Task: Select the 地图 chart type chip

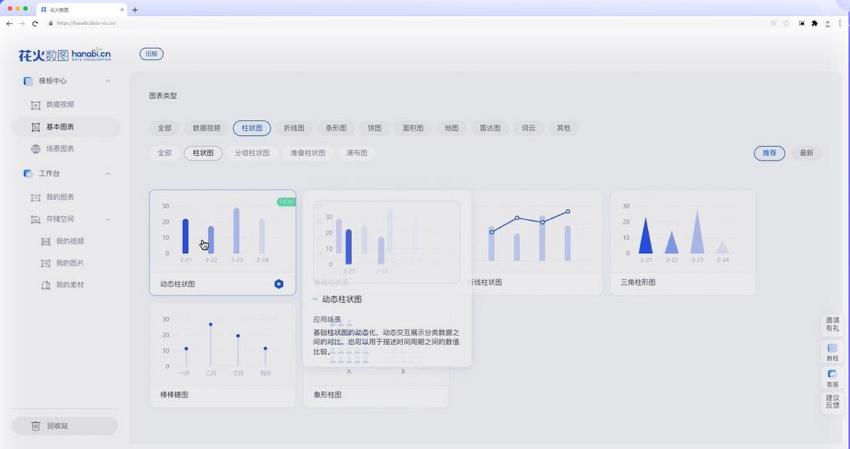Action: [x=452, y=128]
